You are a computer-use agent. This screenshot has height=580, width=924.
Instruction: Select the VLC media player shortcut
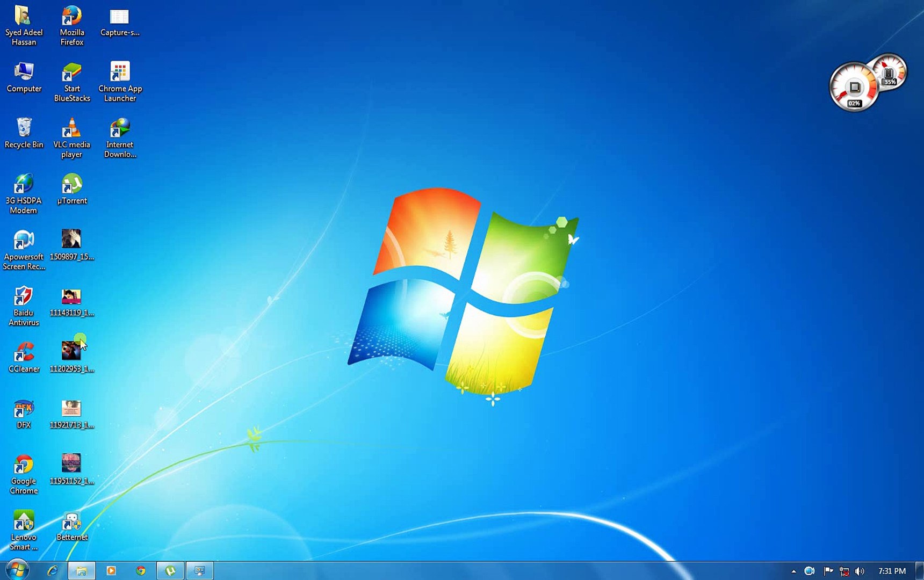(71, 139)
